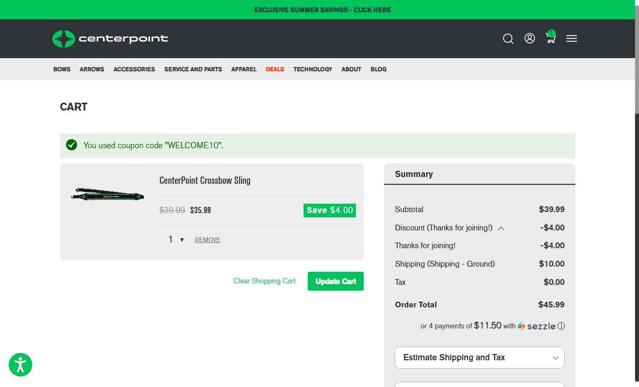Image resolution: width=639 pixels, height=387 pixels.
Task: Go to the About page
Action: pos(351,69)
